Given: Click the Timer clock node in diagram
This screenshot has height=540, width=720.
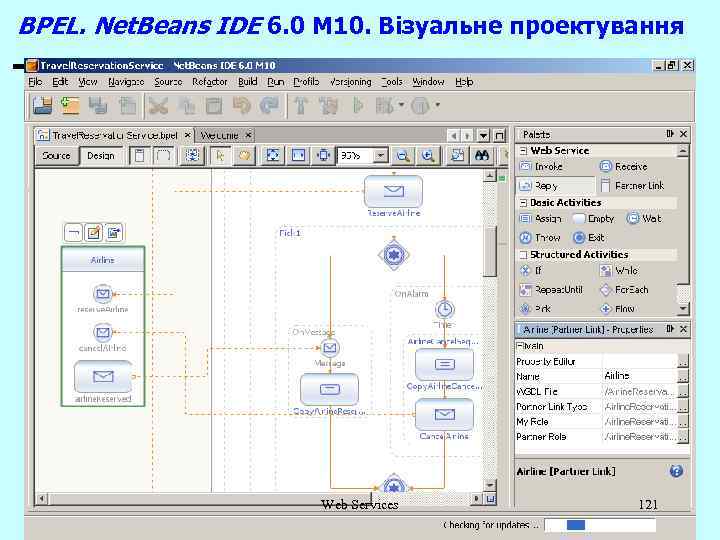Looking at the screenshot, I should (x=444, y=309).
